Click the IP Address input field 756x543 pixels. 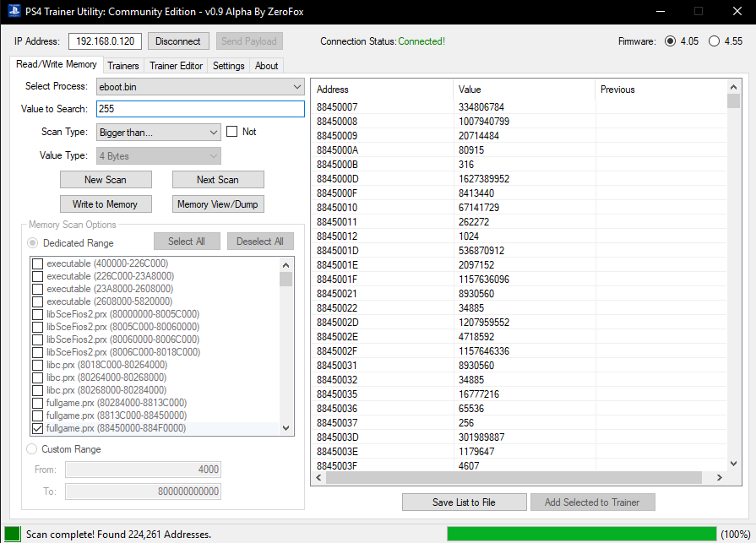tap(105, 41)
